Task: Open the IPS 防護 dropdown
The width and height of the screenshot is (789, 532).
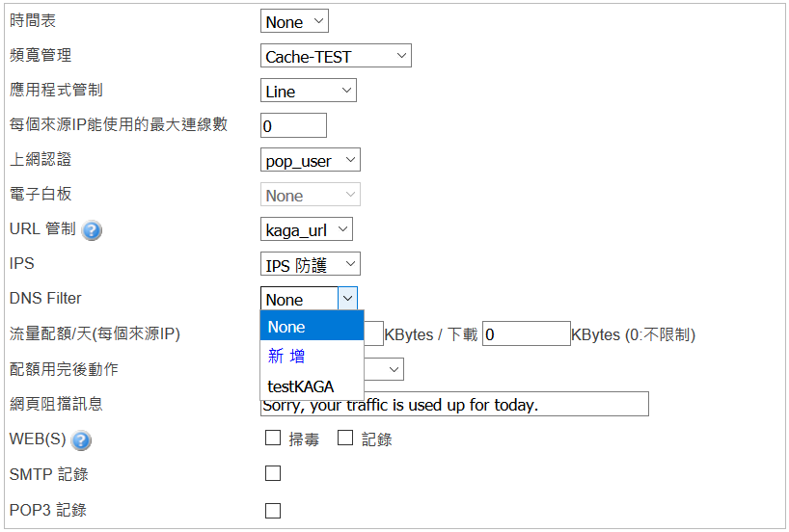Action: pyautogui.click(x=311, y=264)
